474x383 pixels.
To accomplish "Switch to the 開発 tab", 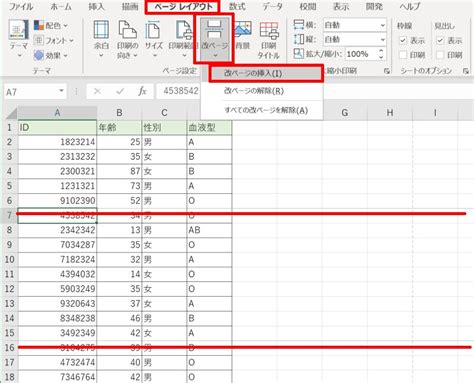I will [x=374, y=6].
